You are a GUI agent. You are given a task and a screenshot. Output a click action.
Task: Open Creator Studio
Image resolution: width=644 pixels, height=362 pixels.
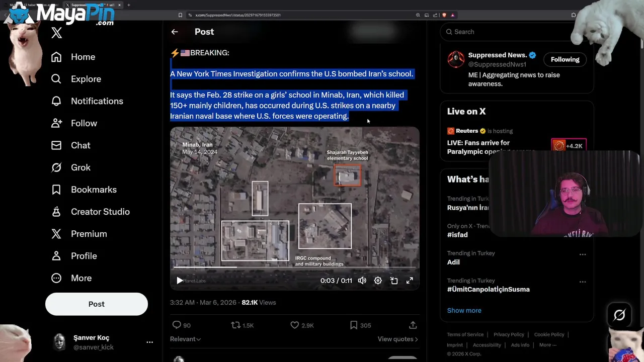click(x=90, y=212)
